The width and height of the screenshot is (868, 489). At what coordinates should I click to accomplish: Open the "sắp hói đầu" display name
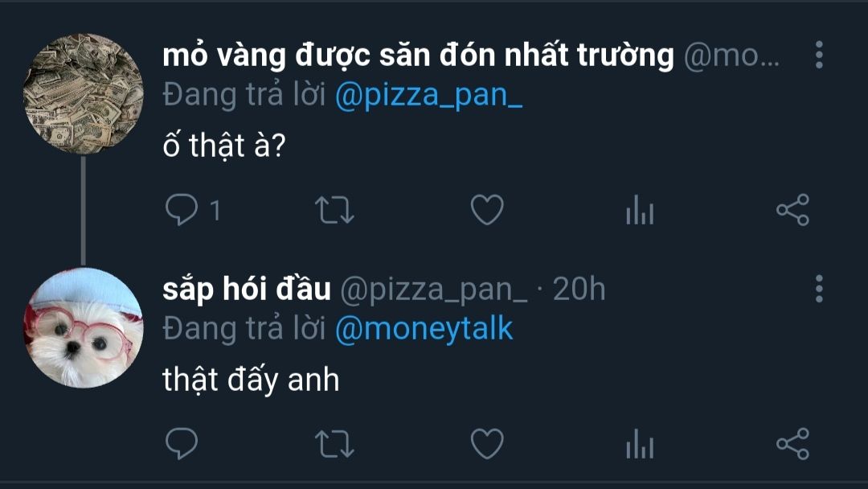tap(247, 288)
